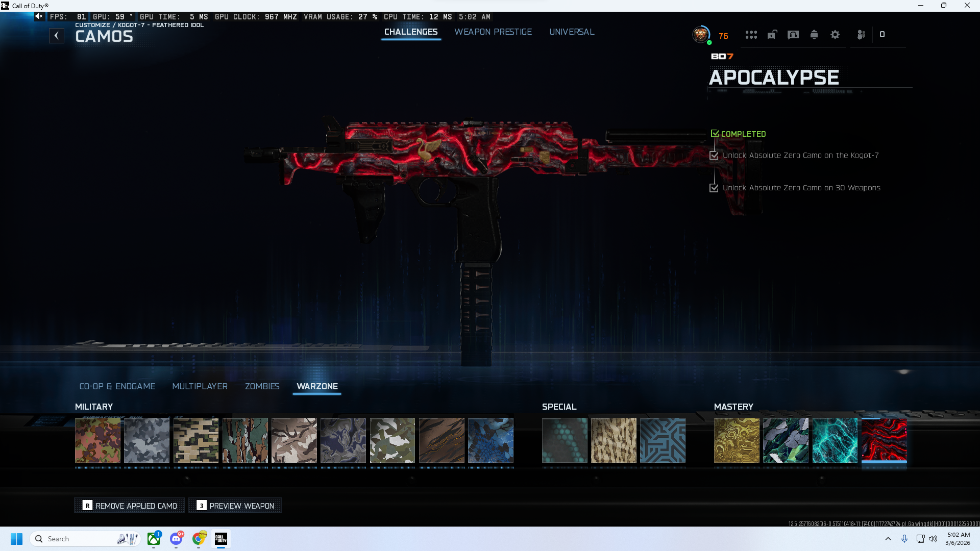Click Preview Weapon button
The height and width of the screenshot is (551, 980).
coord(235,506)
